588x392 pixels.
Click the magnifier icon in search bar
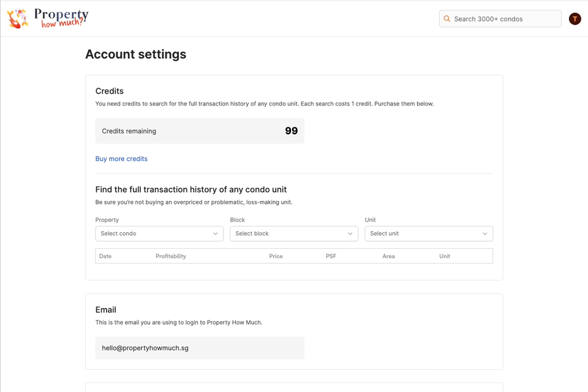pyautogui.click(x=447, y=19)
